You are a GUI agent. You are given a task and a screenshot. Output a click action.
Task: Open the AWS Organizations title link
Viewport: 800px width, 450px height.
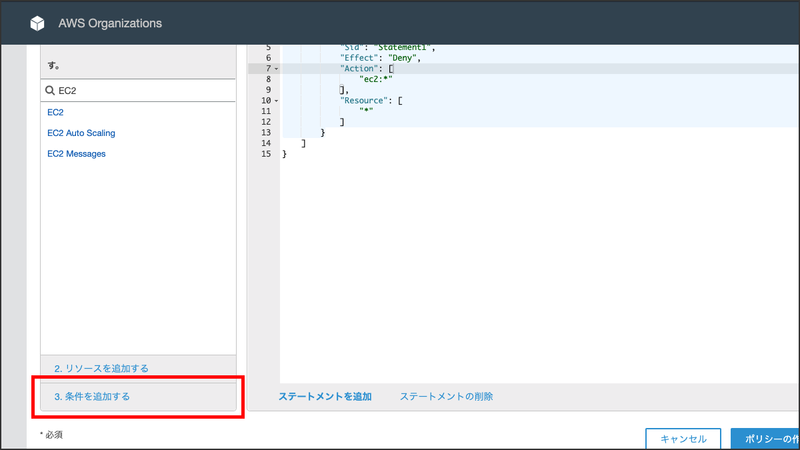coord(110,23)
